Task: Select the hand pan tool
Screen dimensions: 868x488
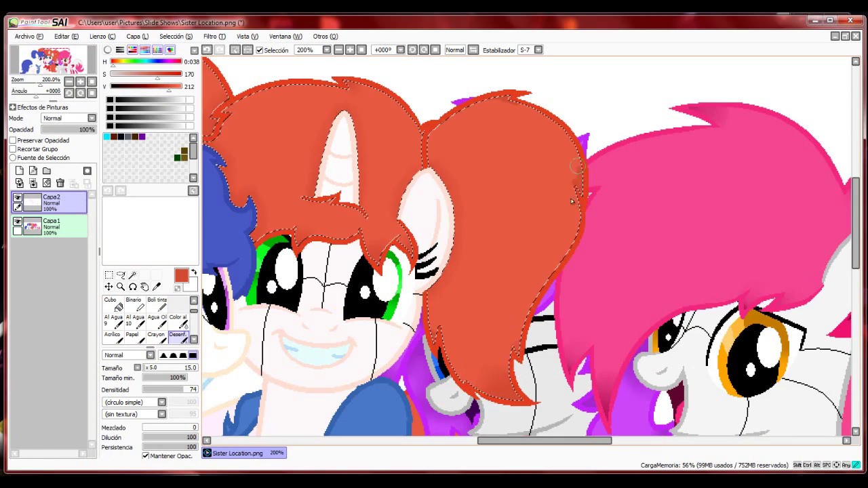Action: (x=145, y=287)
